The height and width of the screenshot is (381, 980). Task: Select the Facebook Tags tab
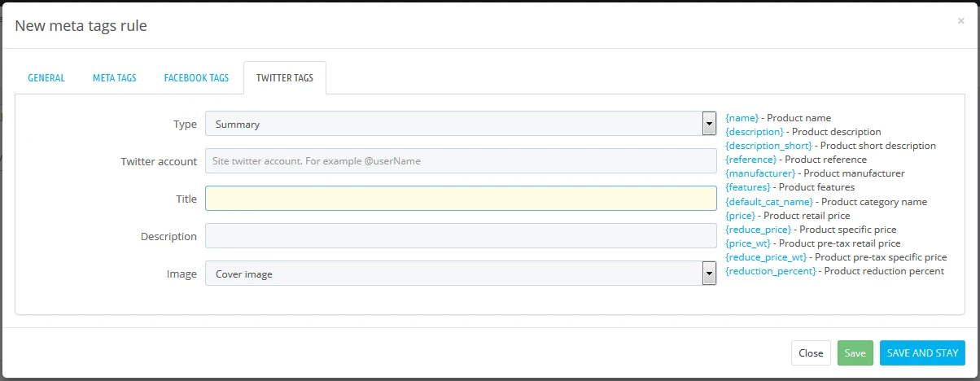pyautogui.click(x=196, y=78)
